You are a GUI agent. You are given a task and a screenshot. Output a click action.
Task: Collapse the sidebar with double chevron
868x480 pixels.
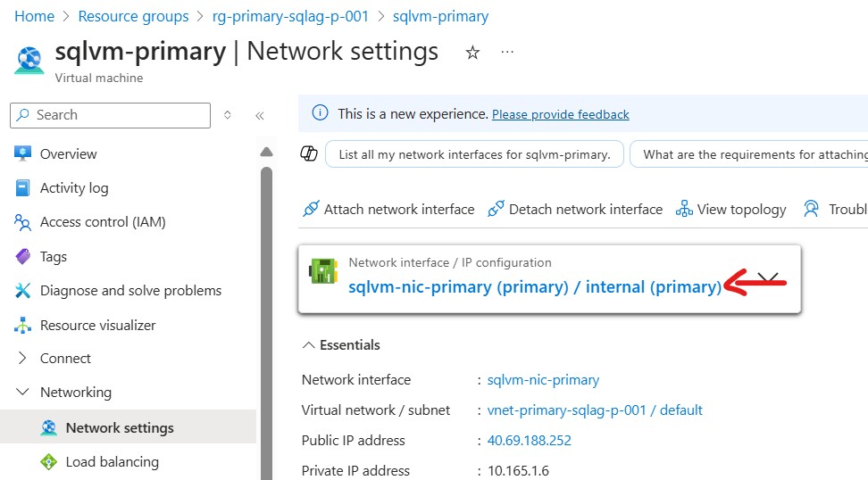tap(260, 116)
